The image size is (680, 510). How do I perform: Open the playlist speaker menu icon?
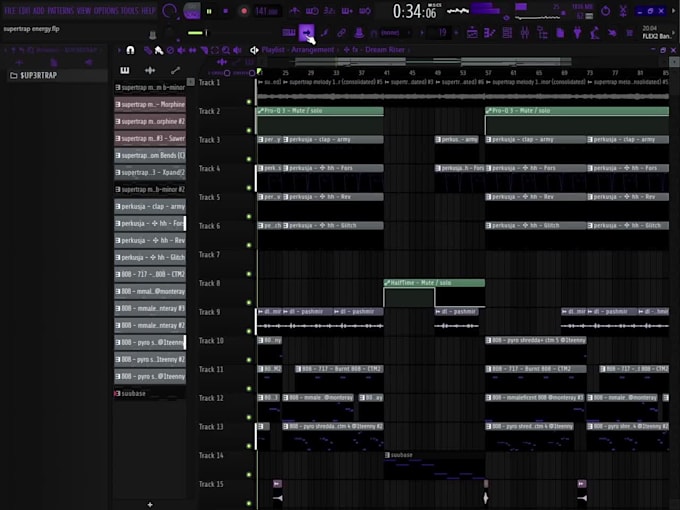click(254, 50)
